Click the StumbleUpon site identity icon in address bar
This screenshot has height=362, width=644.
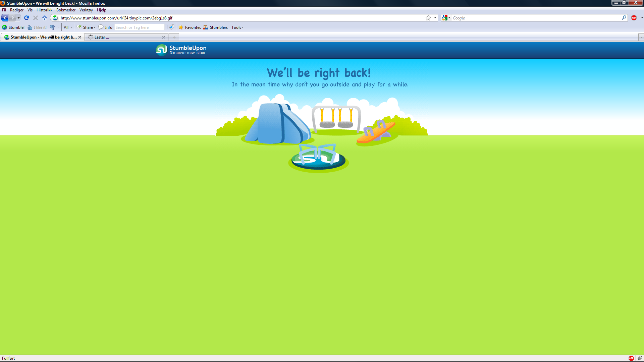pyautogui.click(x=55, y=18)
